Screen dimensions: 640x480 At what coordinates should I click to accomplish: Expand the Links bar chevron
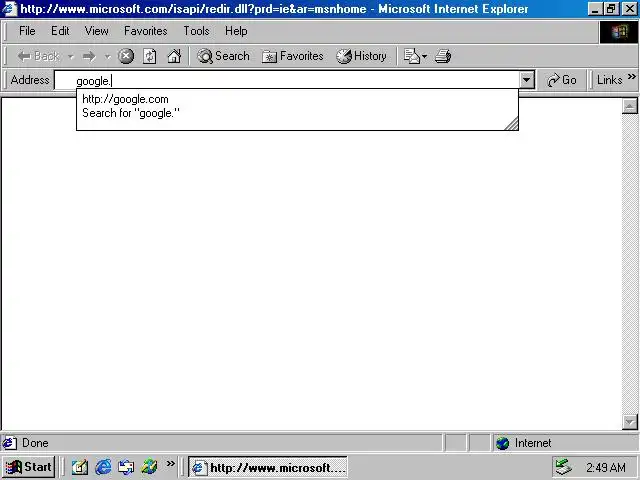pos(632,77)
